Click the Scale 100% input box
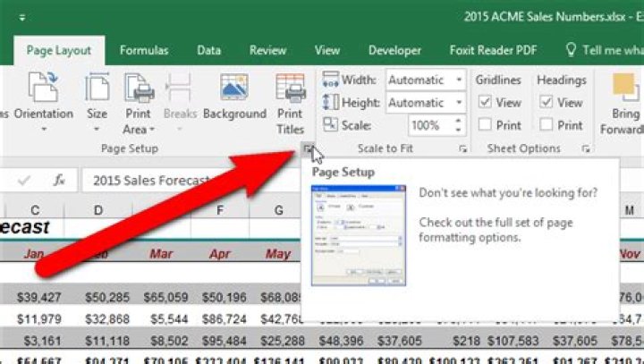 pyautogui.click(x=431, y=125)
